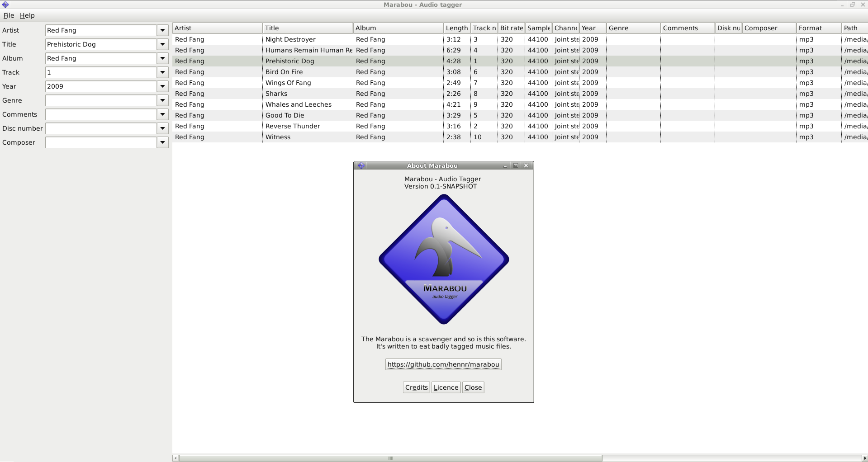Click the scrollbar right arrow
The image size is (868, 462).
[x=865, y=458]
